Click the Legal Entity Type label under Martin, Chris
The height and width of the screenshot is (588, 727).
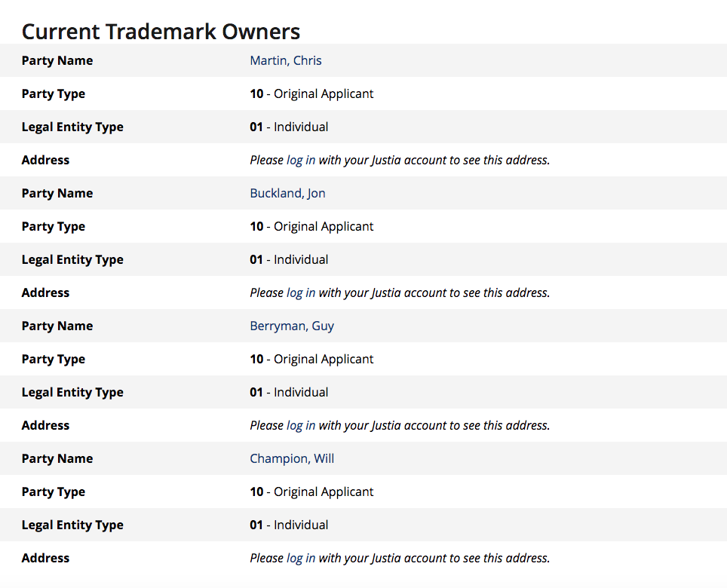(72, 127)
